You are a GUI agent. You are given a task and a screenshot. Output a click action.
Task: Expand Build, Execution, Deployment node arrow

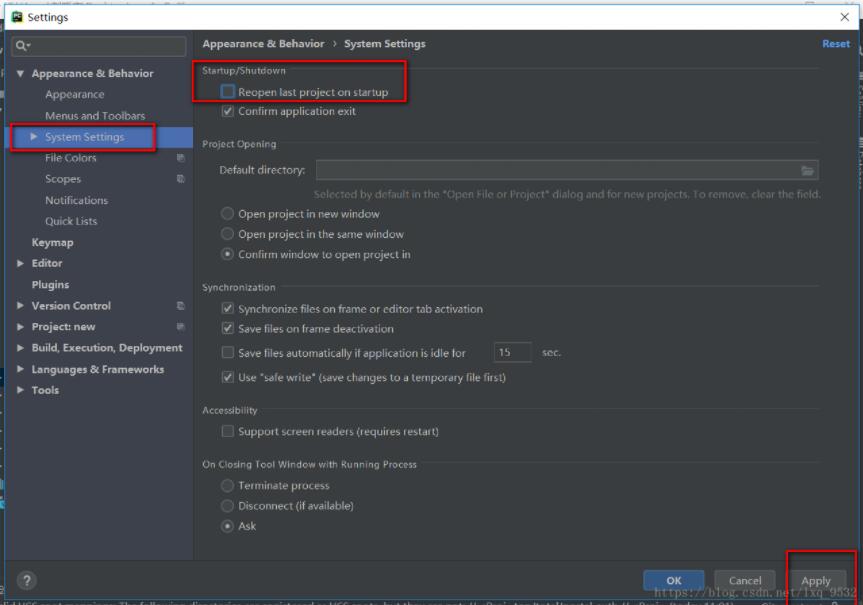[x=20, y=348]
